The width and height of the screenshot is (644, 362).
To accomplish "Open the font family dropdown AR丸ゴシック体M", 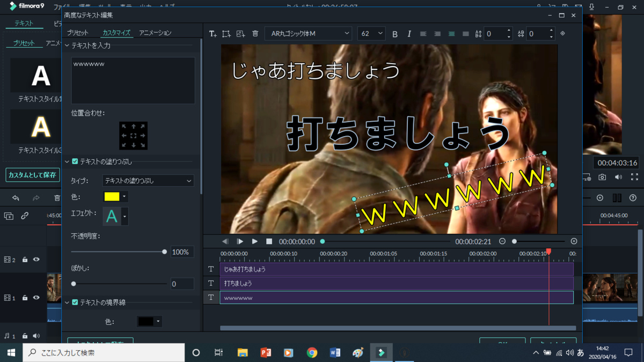I will click(x=308, y=33).
